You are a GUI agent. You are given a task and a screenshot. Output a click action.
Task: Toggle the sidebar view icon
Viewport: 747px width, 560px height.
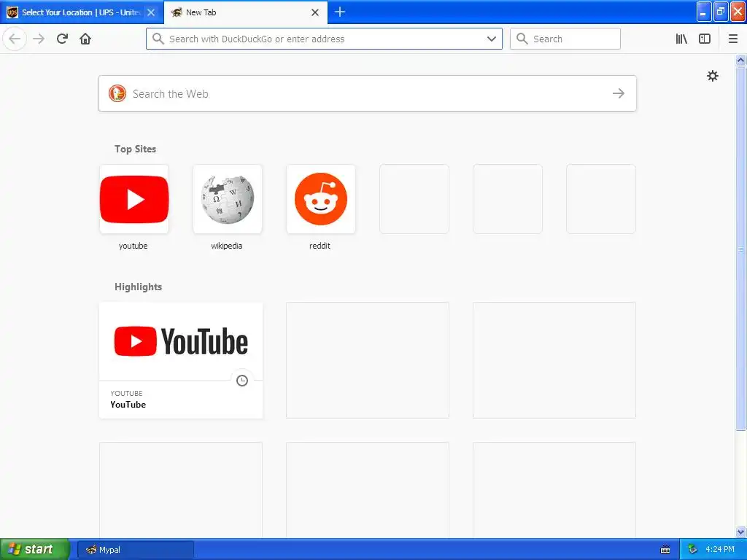point(705,39)
